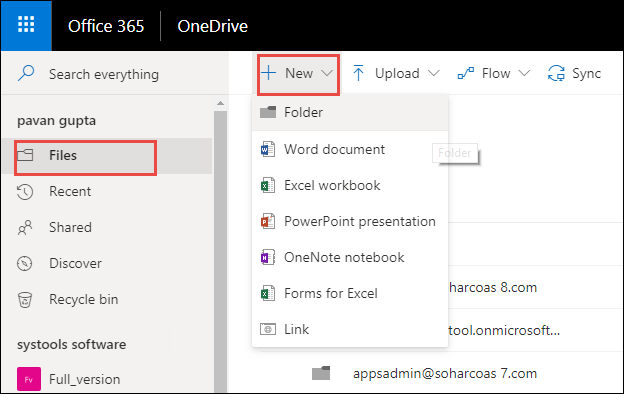The width and height of the screenshot is (624, 394).
Task: Expand the New dropdown button
Action: coord(298,74)
